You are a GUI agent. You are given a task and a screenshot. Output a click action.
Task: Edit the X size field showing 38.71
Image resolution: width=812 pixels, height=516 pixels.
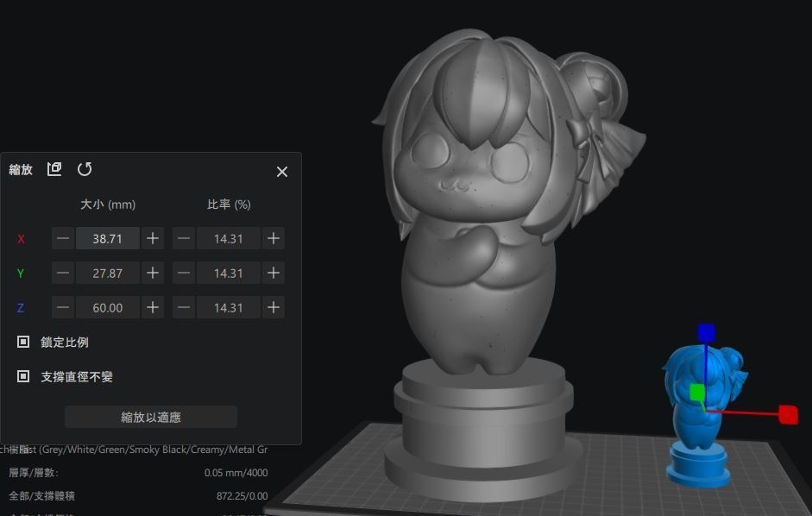107,238
